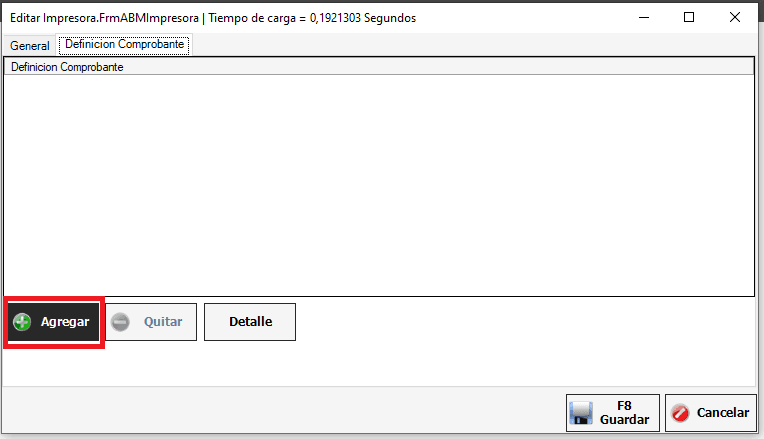Click the green plus icon on Agregar
The image size is (764, 439).
click(x=22, y=322)
